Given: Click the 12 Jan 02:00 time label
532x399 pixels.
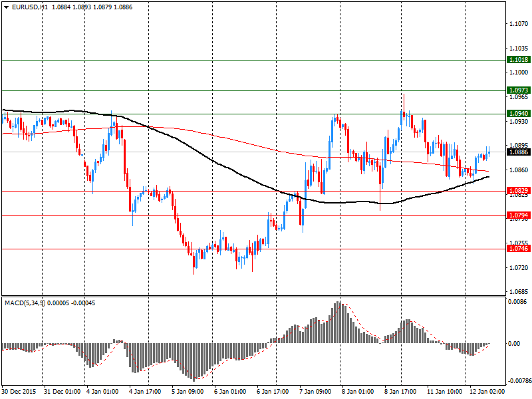Looking at the screenshot, I should pos(486,392).
